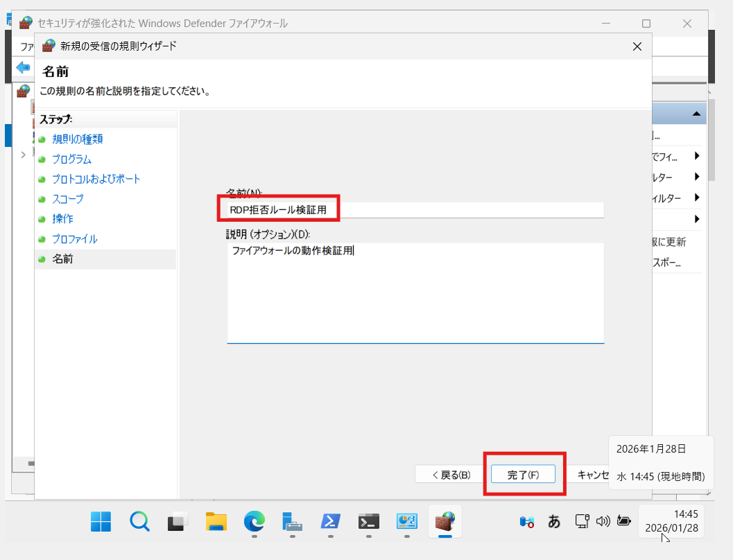This screenshot has width=733, height=560.
Task: Click the 説明 description text area
Action: tap(415, 292)
